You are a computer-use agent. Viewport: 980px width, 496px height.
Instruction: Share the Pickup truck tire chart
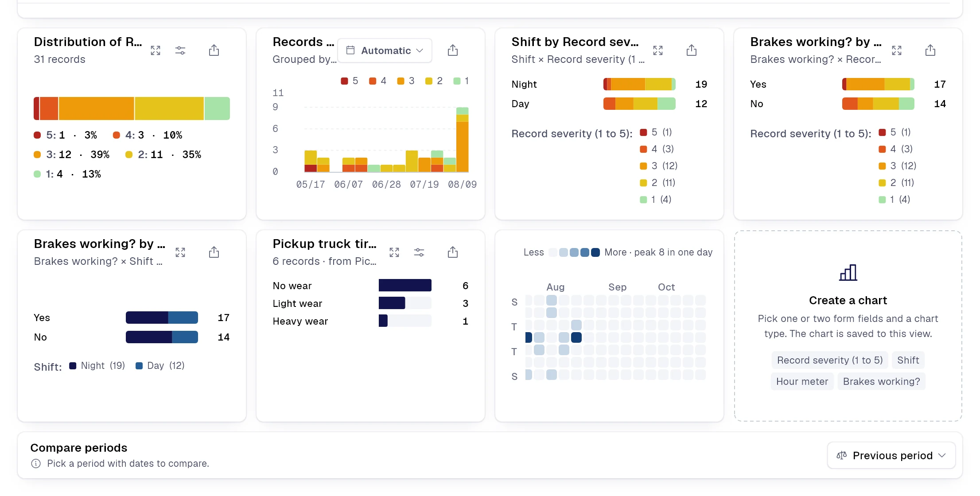click(453, 252)
